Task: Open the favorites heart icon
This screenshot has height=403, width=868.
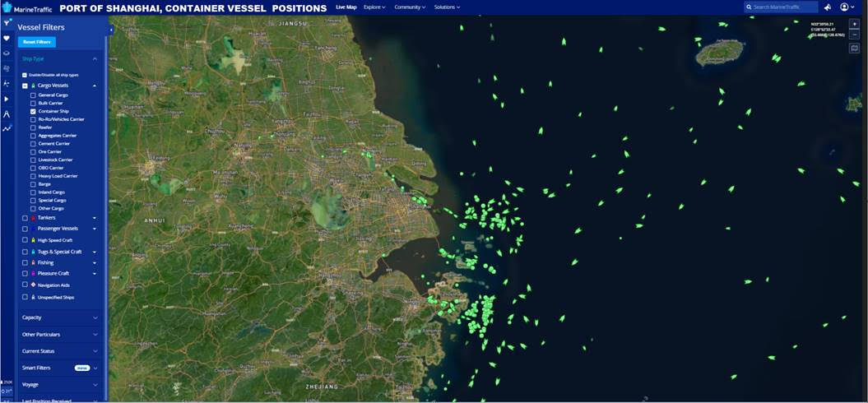Action: pos(7,38)
